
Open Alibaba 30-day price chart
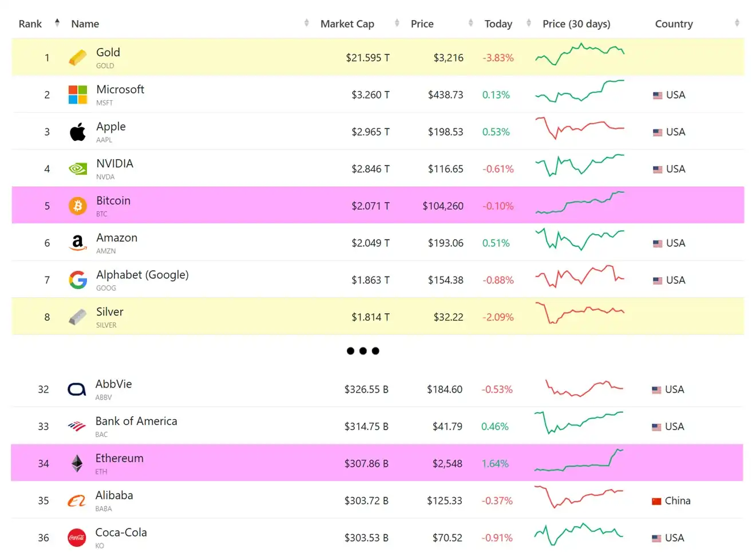point(579,497)
